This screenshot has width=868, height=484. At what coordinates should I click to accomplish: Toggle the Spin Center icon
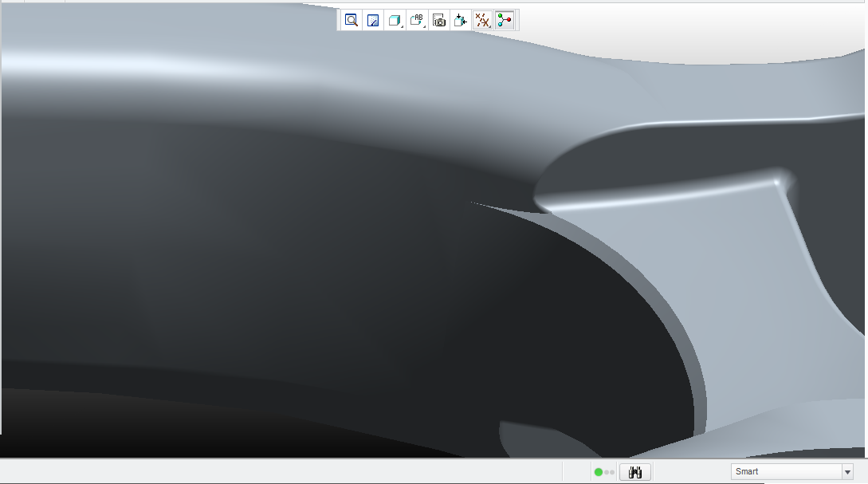(505, 21)
